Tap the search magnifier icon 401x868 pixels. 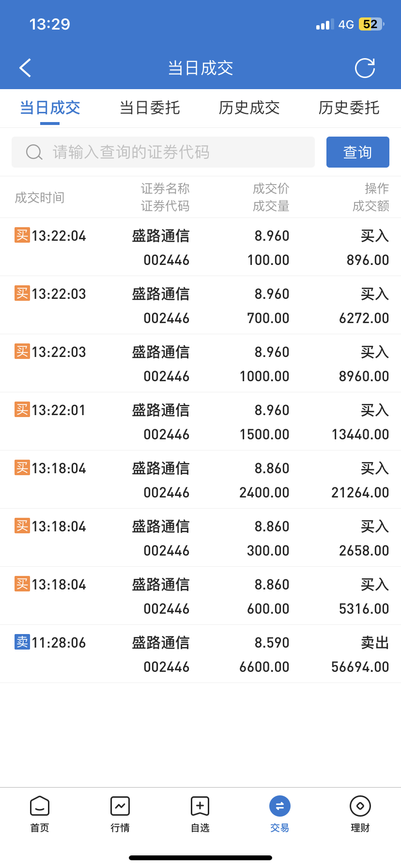click(x=34, y=152)
